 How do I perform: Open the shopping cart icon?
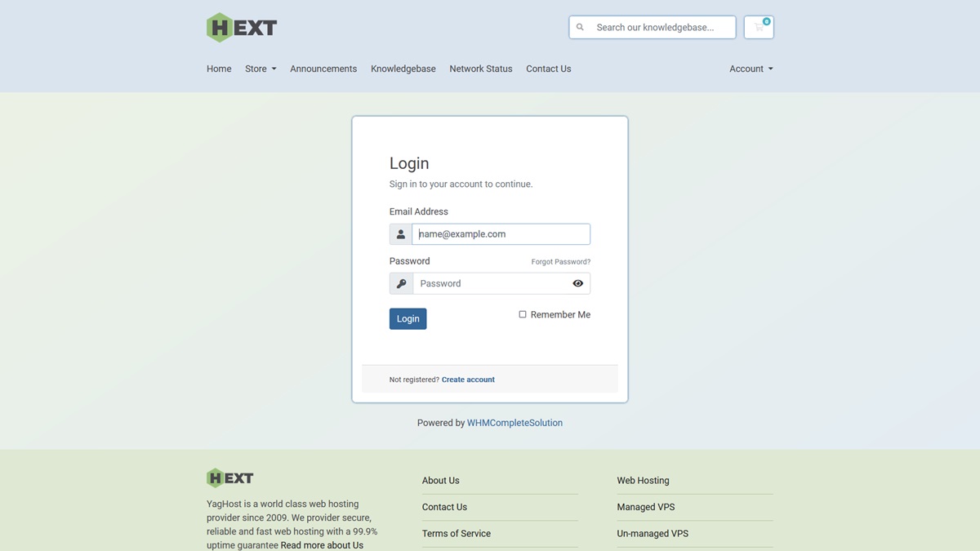tap(759, 27)
